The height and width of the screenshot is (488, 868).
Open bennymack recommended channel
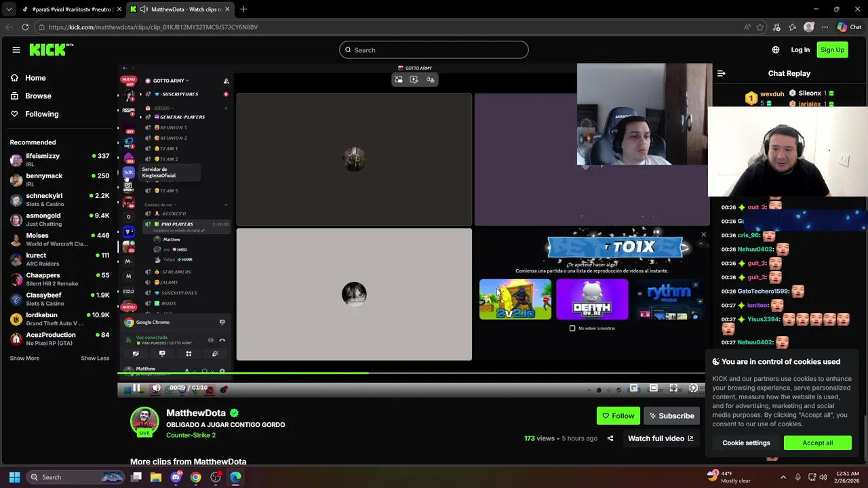click(x=60, y=180)
